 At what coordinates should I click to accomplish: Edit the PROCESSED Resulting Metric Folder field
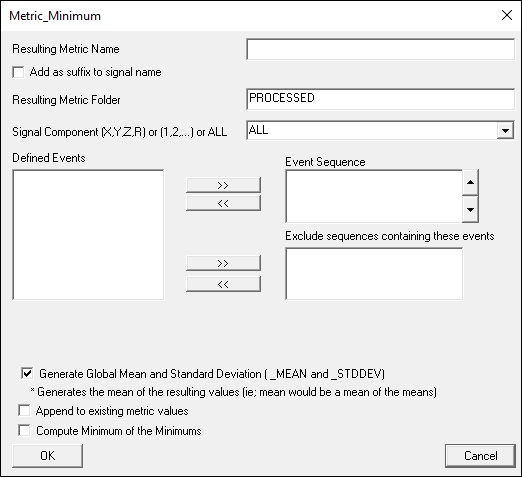click(380, 99)
